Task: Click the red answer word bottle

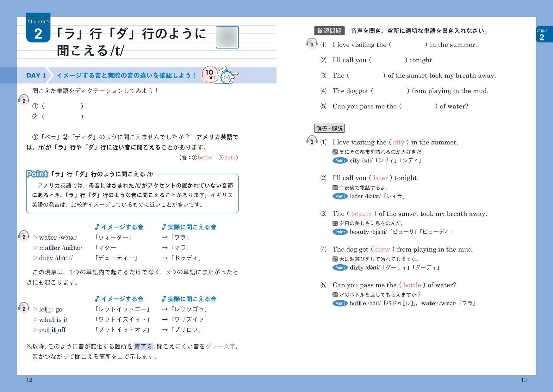Action: (412, 285)
